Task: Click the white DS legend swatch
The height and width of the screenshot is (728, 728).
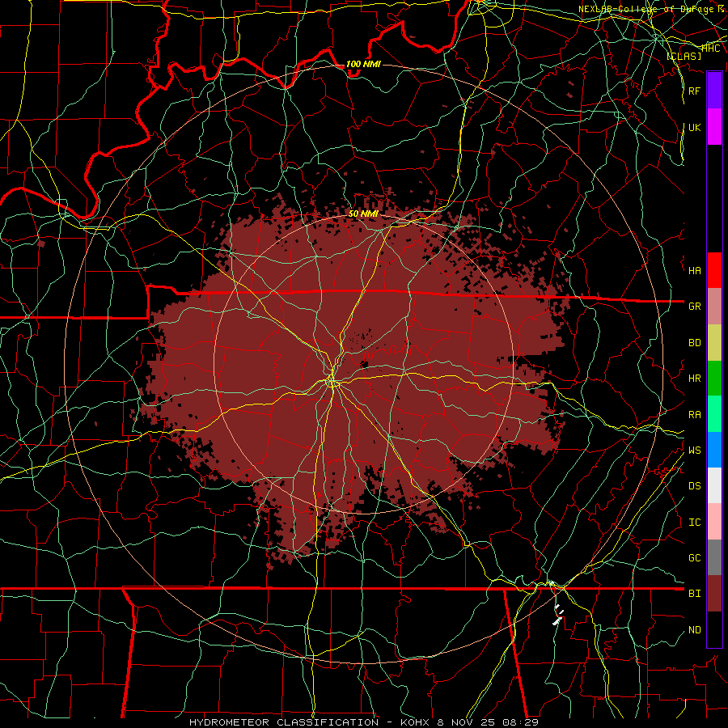Action: [x=714, y=485]
